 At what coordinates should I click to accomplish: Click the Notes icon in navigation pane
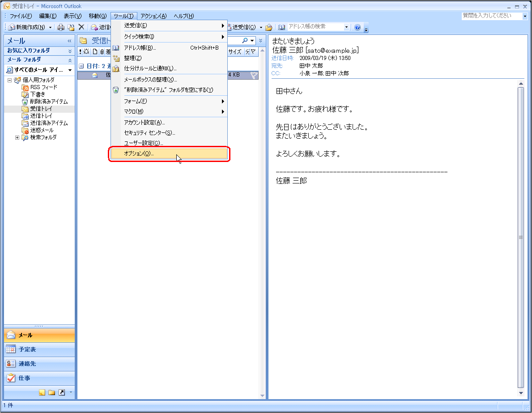[42, 392]
